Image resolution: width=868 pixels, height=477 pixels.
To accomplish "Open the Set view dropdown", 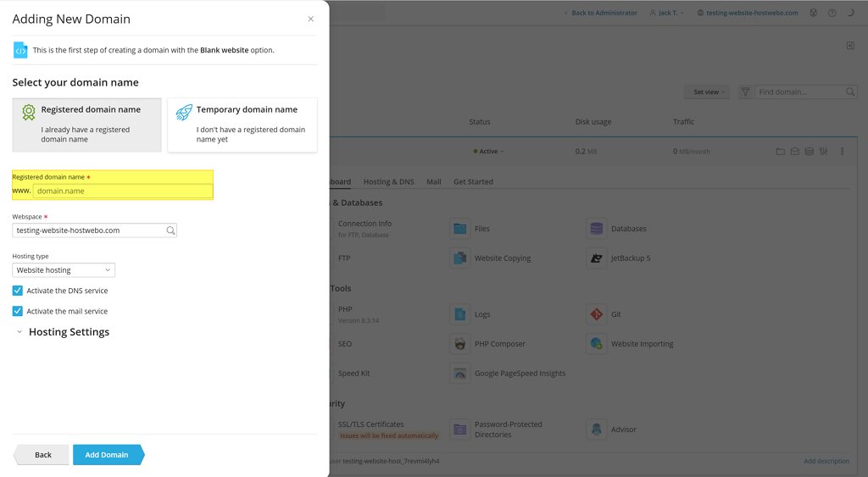I will [x=706, y=92].
